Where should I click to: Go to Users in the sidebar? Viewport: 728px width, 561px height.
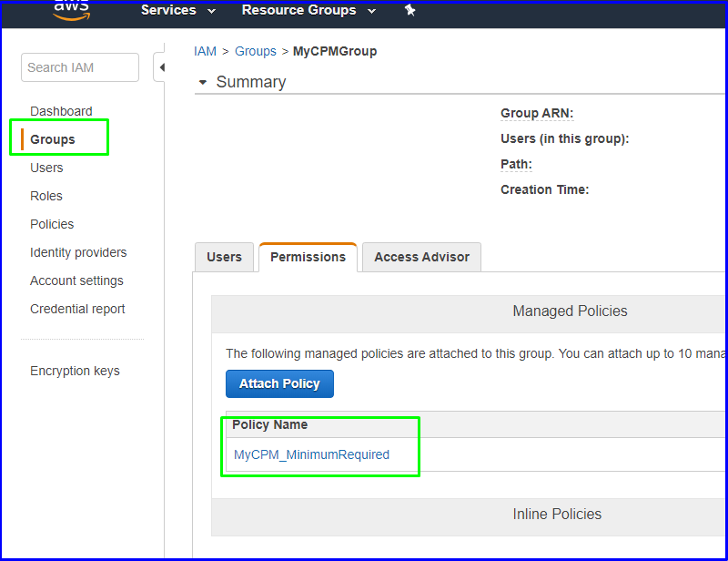(46, 168)
